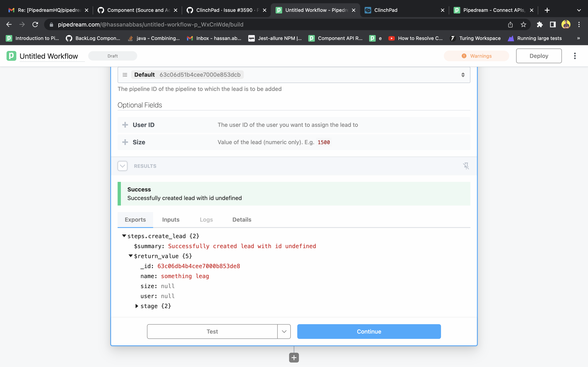Switch to the Logs tab

(206, 219)
